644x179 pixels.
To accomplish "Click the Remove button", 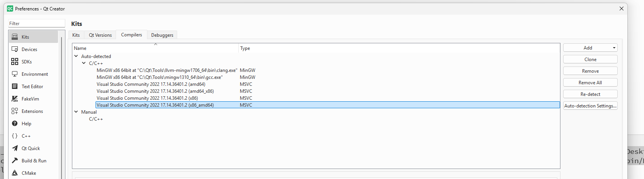I will 590,71.
